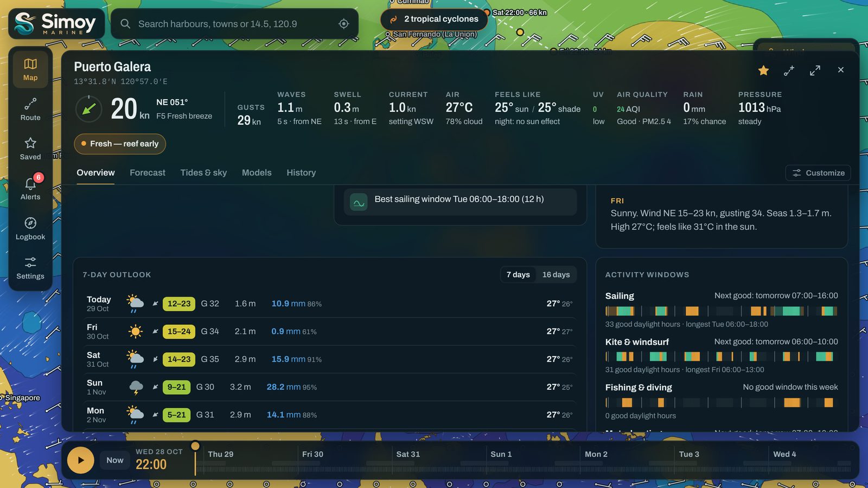Click the wind direction compass arrow

click(x=89, y=108)
